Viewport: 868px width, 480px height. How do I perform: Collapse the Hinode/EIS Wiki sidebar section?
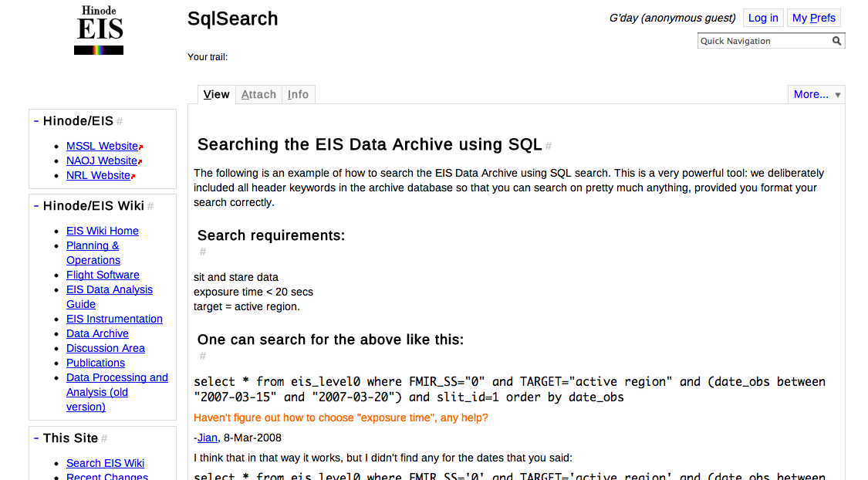tap(36, 206)
